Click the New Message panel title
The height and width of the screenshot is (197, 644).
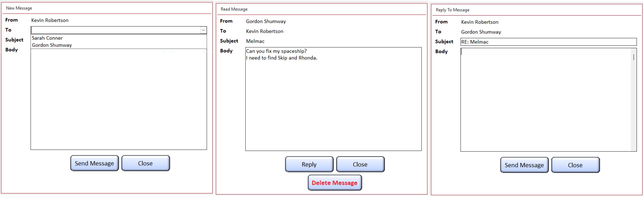(19, 8)
